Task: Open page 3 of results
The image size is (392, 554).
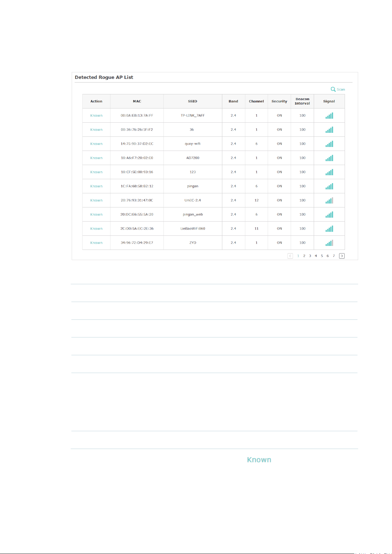Action: [310, 256]
